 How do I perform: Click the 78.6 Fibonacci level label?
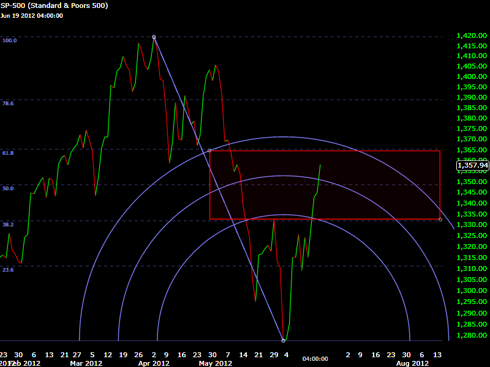[8, 103]
